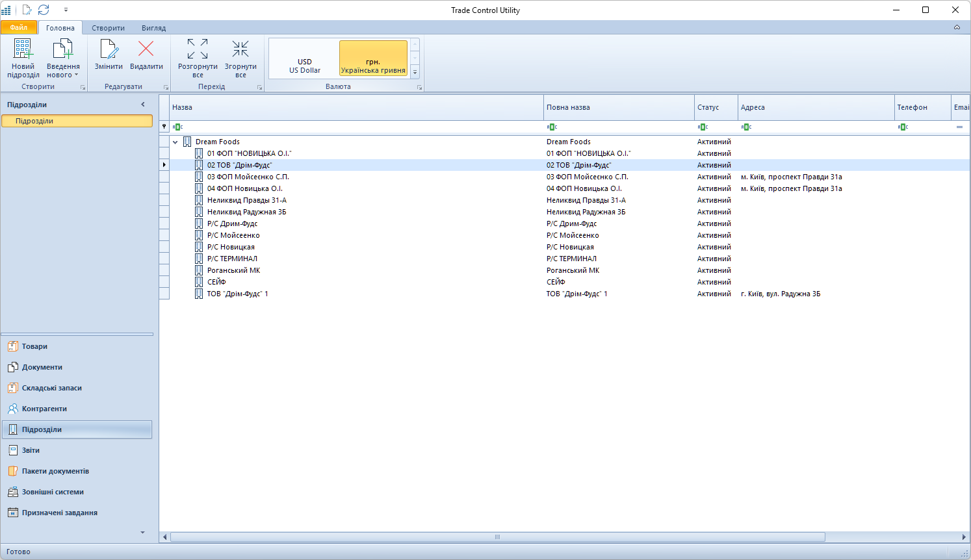This screenshot has width=971, height=560.
Task: Click the red Видалити delete icon
Action: (x=146, y=49)
